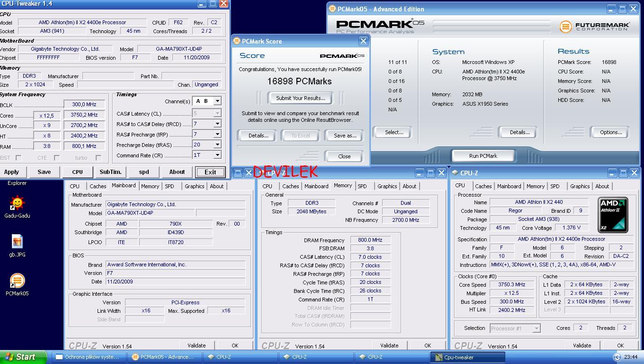Open the Channel(s) A B dropdown
Screen dimensions: 644x364
point(217,101)
